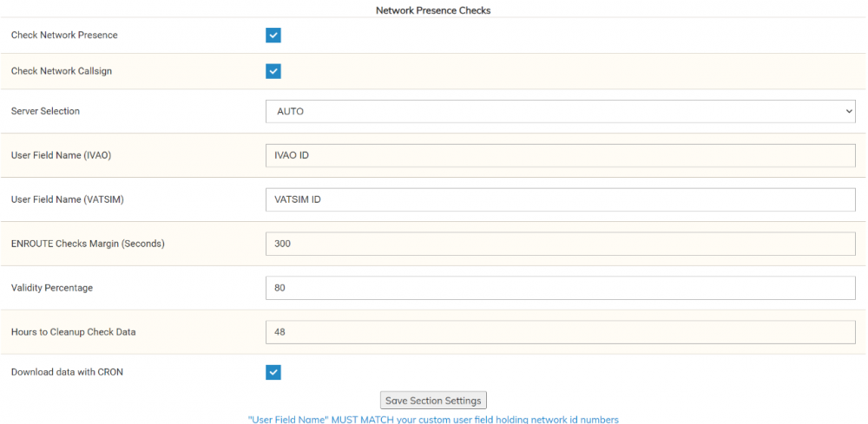This screenshot has height=424, width=868.
Task: Click the "Check Network Presence" label text
Action: pos(64,36)
